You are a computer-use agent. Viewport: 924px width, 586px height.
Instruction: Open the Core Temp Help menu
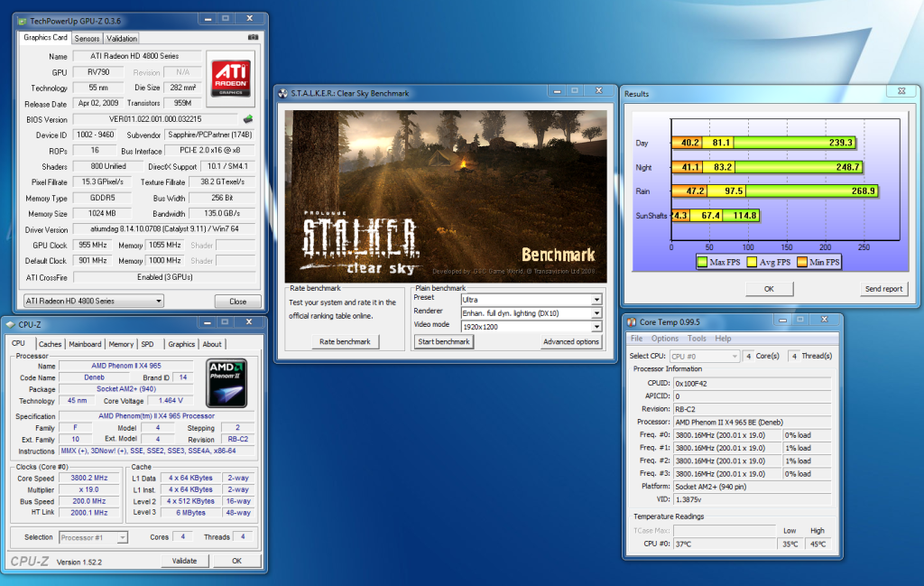[x=723, y=339]
